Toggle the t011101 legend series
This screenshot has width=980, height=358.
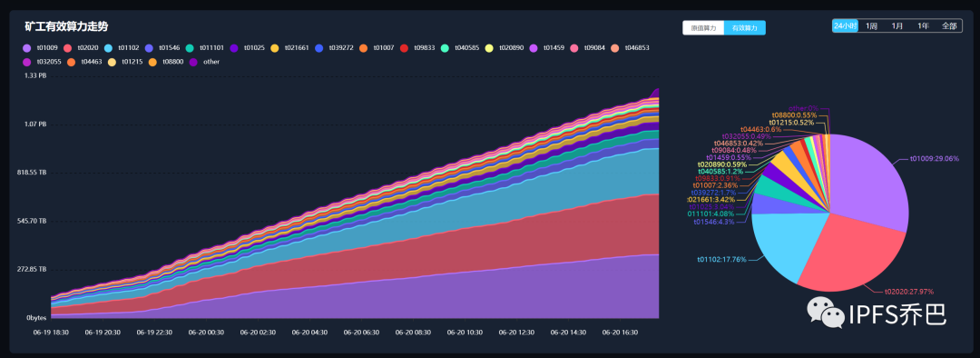pos(205,47)
